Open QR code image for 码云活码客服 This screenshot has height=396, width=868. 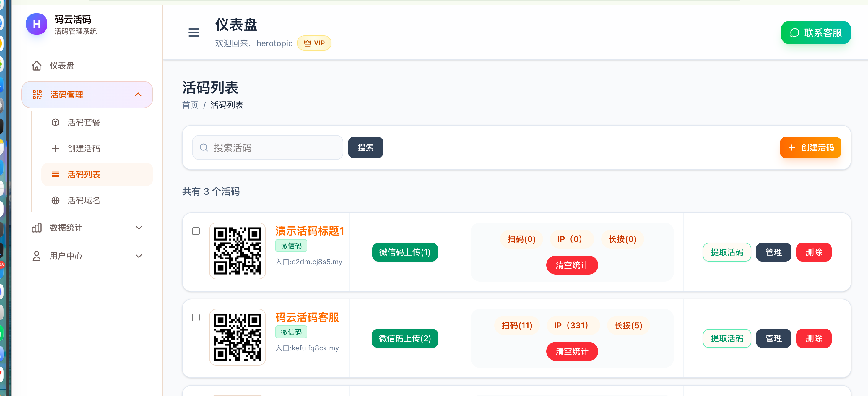(237, 337)
